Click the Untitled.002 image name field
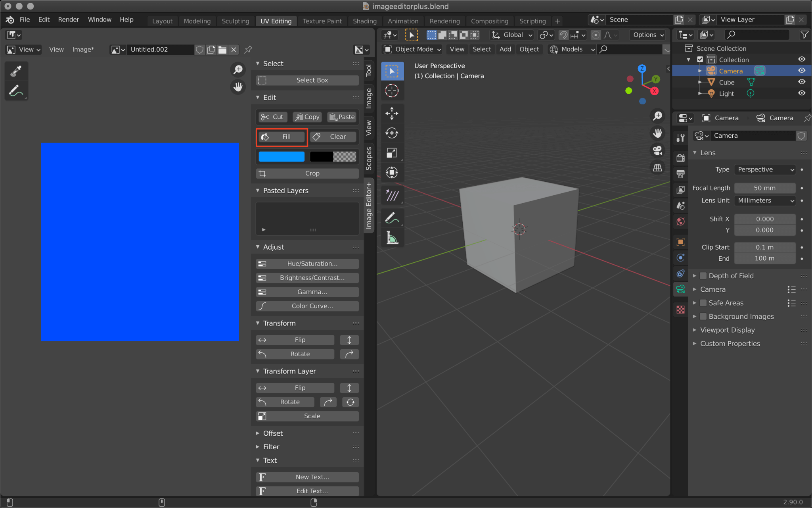Image resolution: width=812 pixels, height=508 pixels. pos(160,49)
